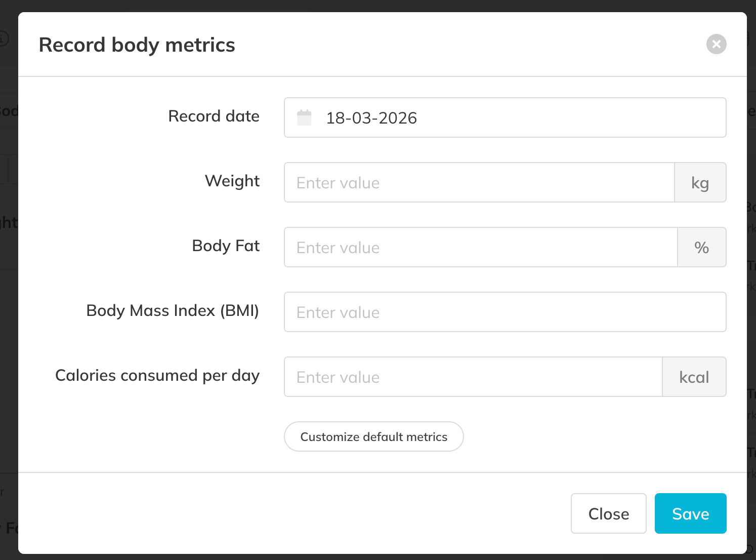Click the % unit addon
The width and height of the screenshot is (756, 560).
click(701, 247)
